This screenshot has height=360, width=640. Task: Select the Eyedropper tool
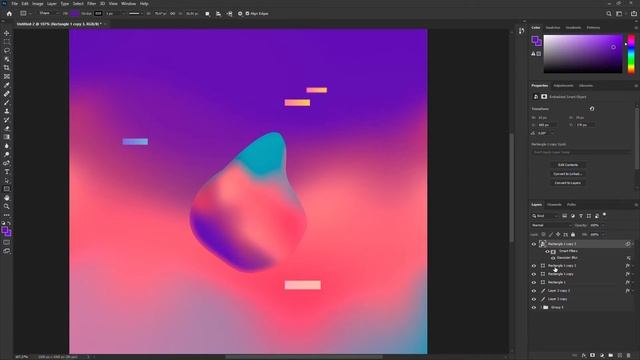click(x=7, y=85)
